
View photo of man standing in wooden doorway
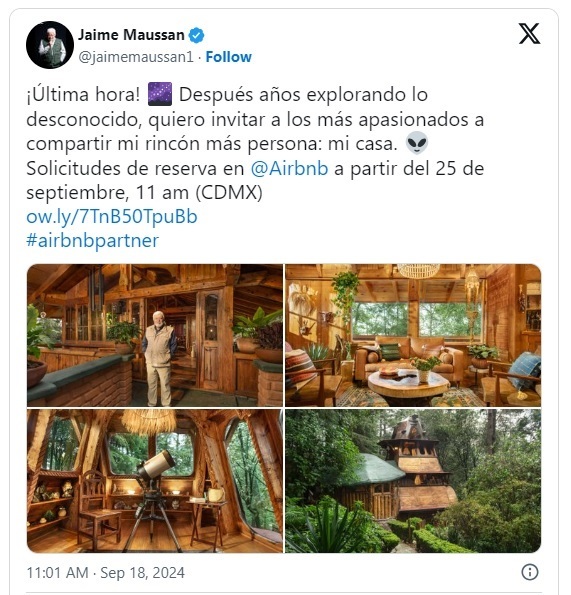pyautogui.click(x=155, y=335)
